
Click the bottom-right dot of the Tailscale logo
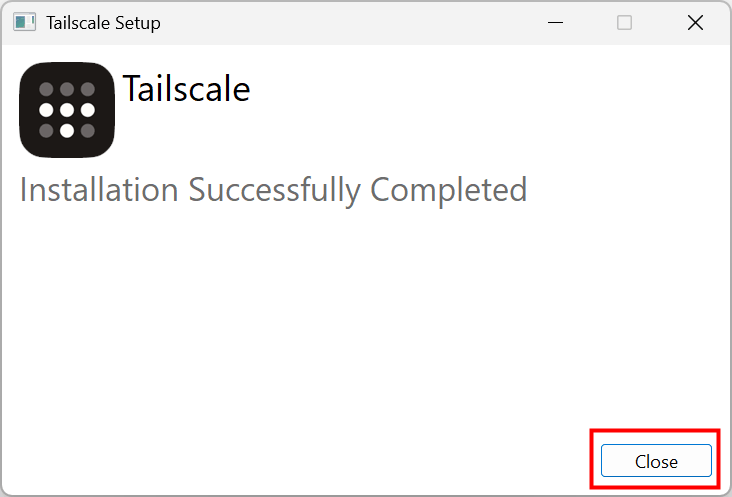point(88,130)
